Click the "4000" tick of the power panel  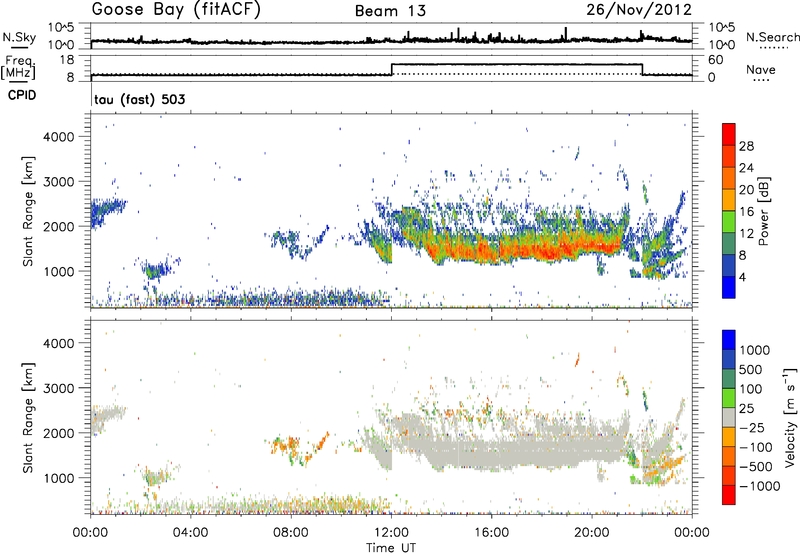pyautogui.click(x=59, y=137)
